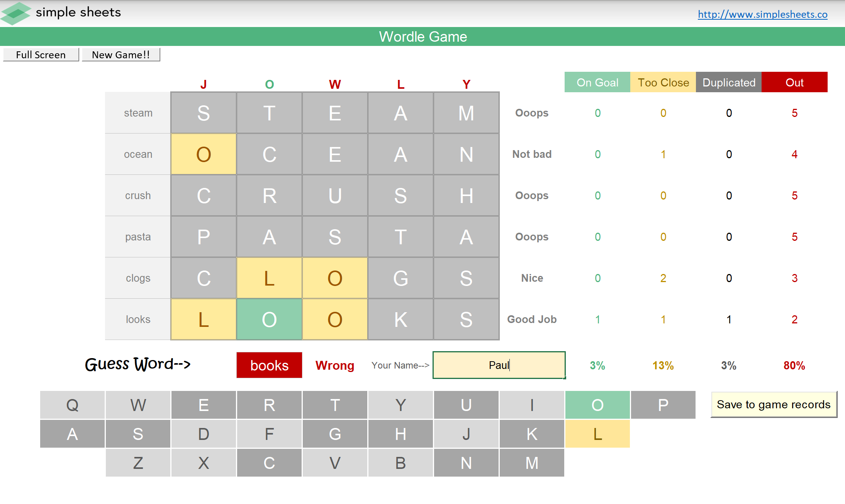Image resolution: width=845 pixels, height=504 pixels.
Task: Tap the Z key on keyboard
Action: [138, 463]
